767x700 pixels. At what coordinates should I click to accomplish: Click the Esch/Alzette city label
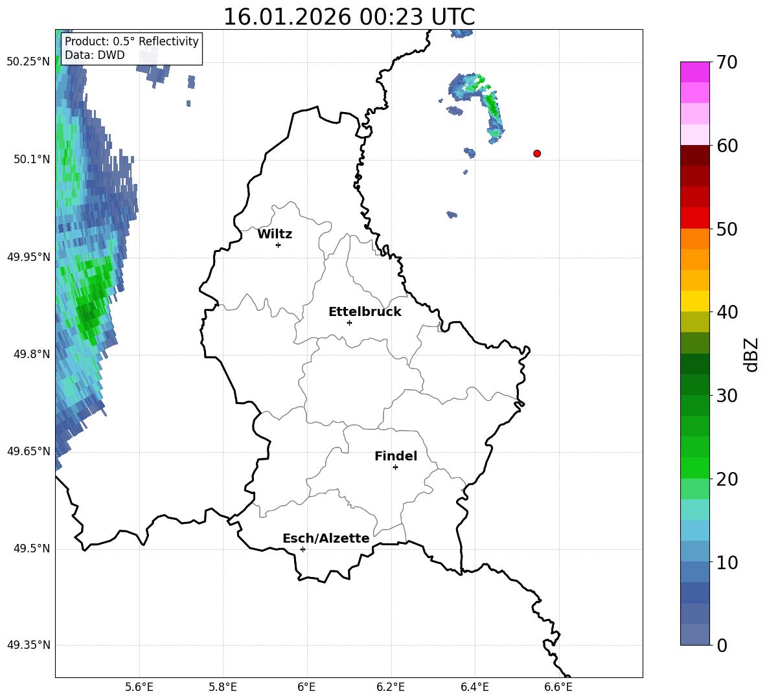point(326,538)
